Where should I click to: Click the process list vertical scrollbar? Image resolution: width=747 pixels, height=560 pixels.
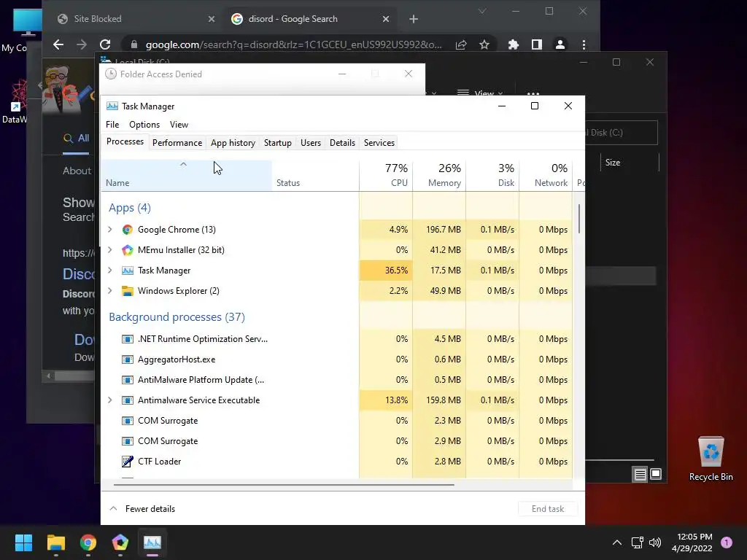(579, 219)
